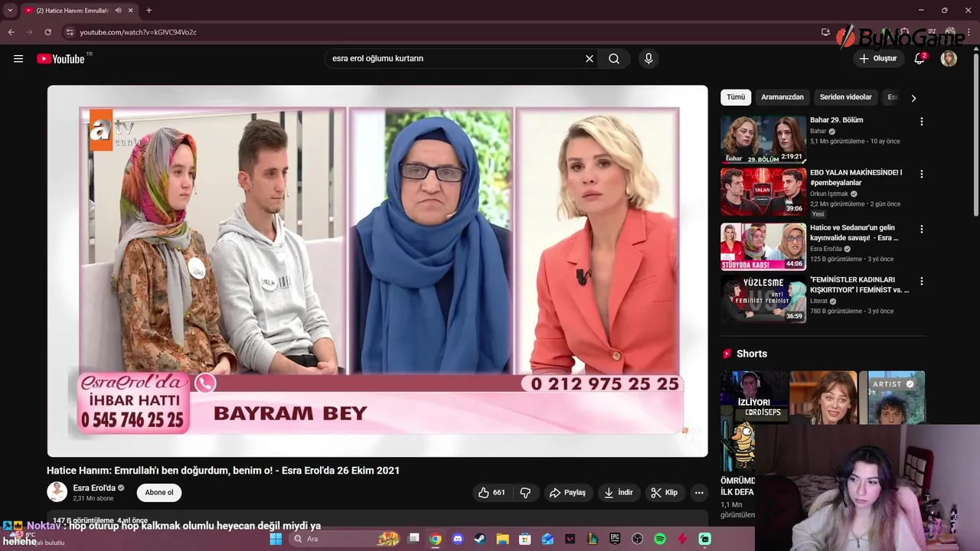This screenshot has height=551, width=980.
Task: Click the Oluştur create button
Action: [x=877, y=58]
